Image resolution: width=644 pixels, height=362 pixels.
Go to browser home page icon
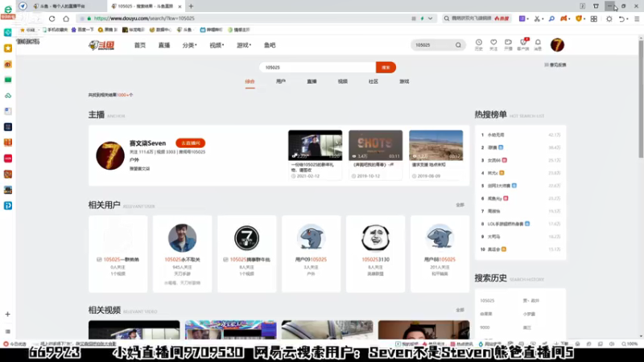pos(66,19)
